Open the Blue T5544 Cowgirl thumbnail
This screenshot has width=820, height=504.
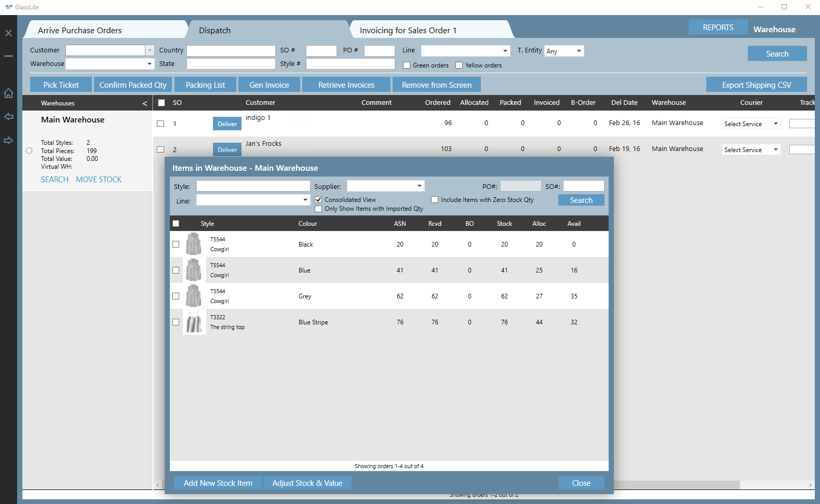pos(194,270)
